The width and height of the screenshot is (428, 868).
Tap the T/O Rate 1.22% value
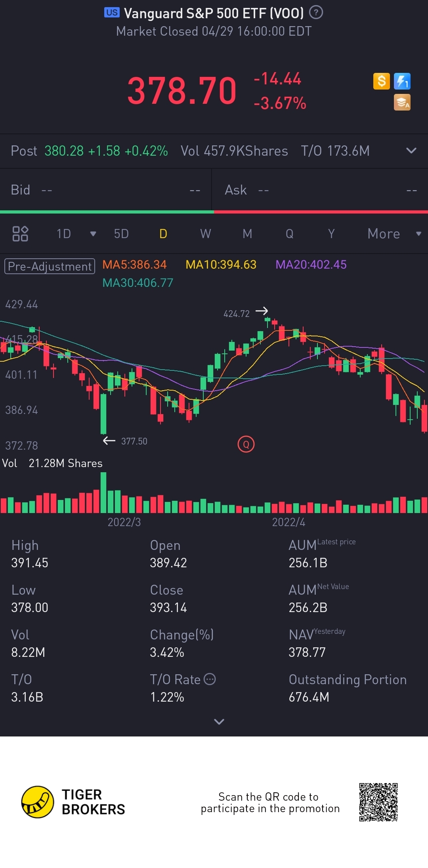pyautogui.click(x=167, y=697)
